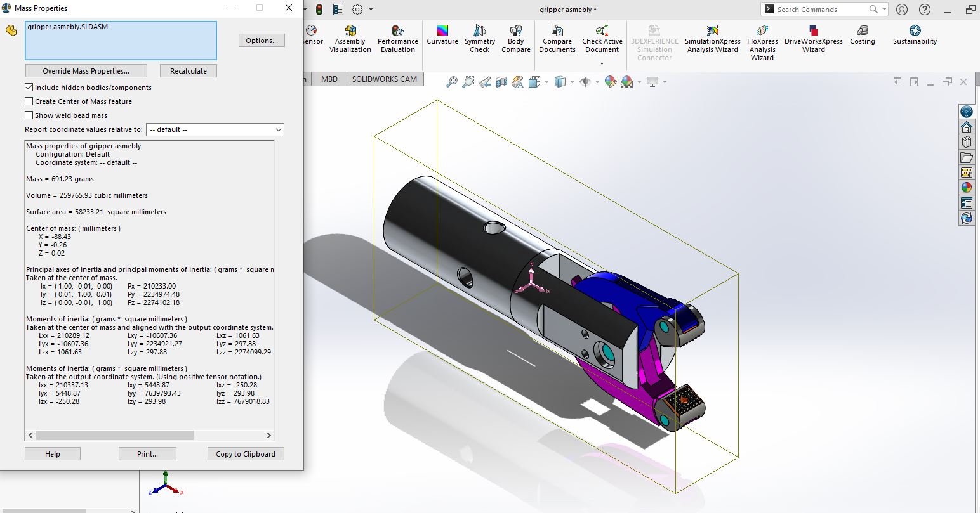Open Performance Evaluation tool

click(398, 39)
